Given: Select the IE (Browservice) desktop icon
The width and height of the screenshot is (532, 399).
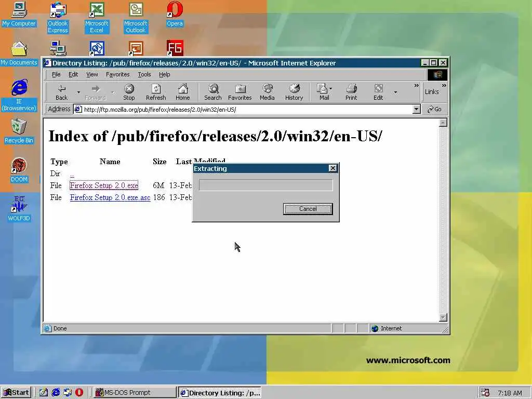Looking at the screenshot, I should click(x=19, y=95).
